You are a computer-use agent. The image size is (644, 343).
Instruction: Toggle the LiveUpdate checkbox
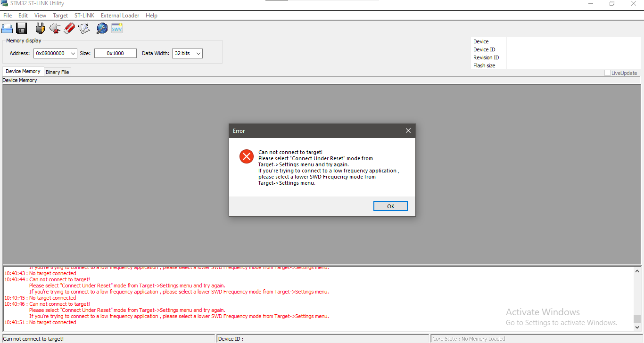607,73
